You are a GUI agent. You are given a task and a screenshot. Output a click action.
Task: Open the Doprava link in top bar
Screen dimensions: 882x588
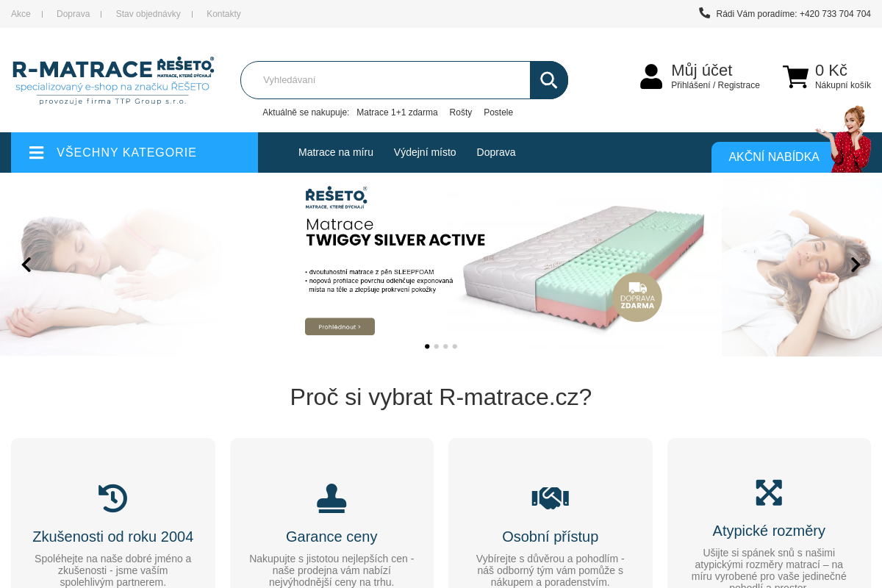73,14
